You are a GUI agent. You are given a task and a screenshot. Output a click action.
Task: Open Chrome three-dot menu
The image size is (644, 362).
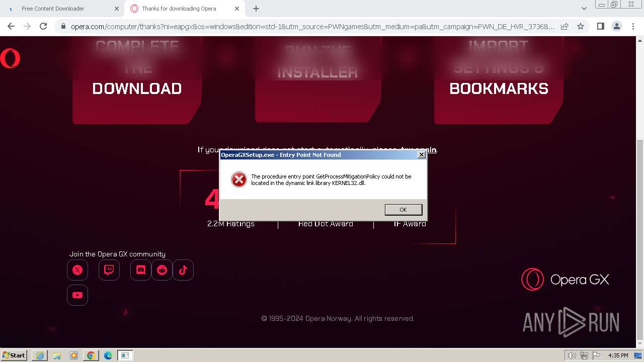tap(632, 26)
